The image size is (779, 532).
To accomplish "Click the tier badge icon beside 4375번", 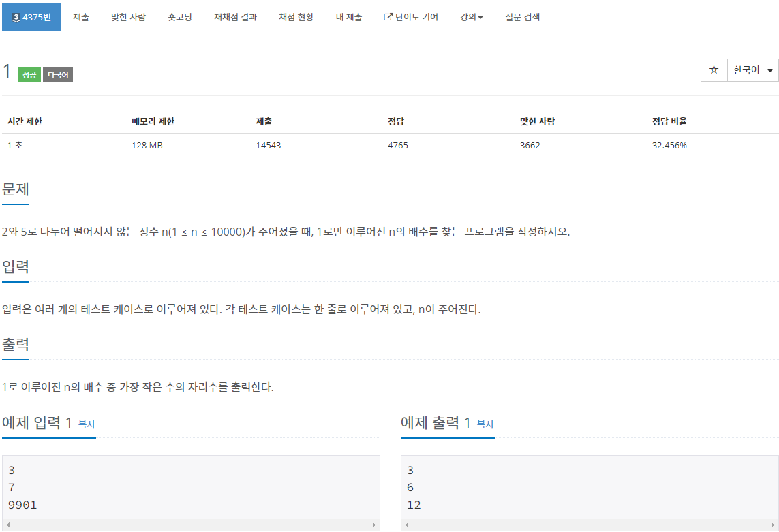I will pyautogui.click(x=16, y=18).
